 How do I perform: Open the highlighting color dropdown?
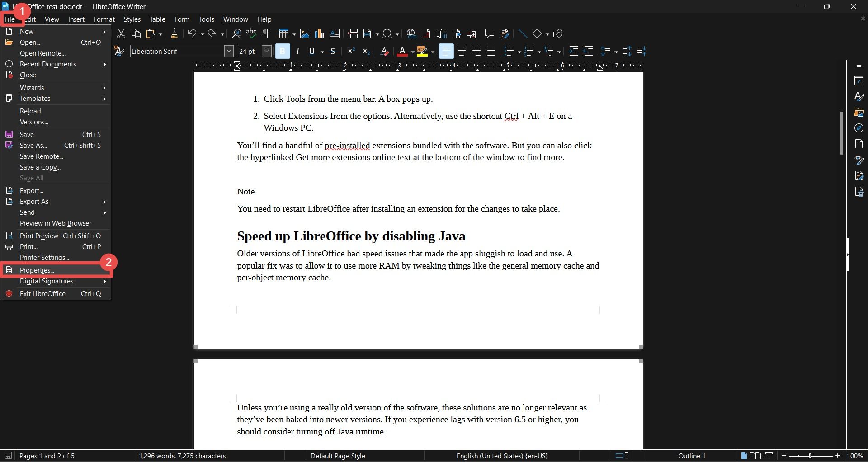[433, 51]
